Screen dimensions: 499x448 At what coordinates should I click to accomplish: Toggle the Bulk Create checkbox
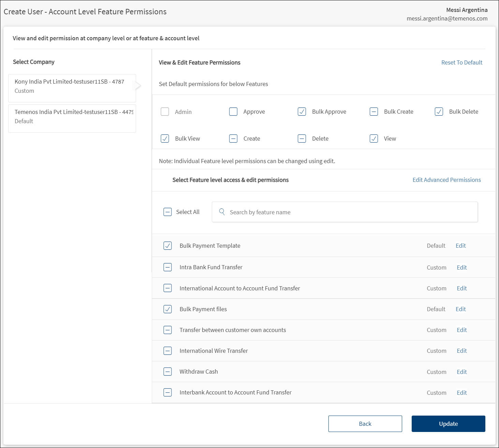[374, 112]
